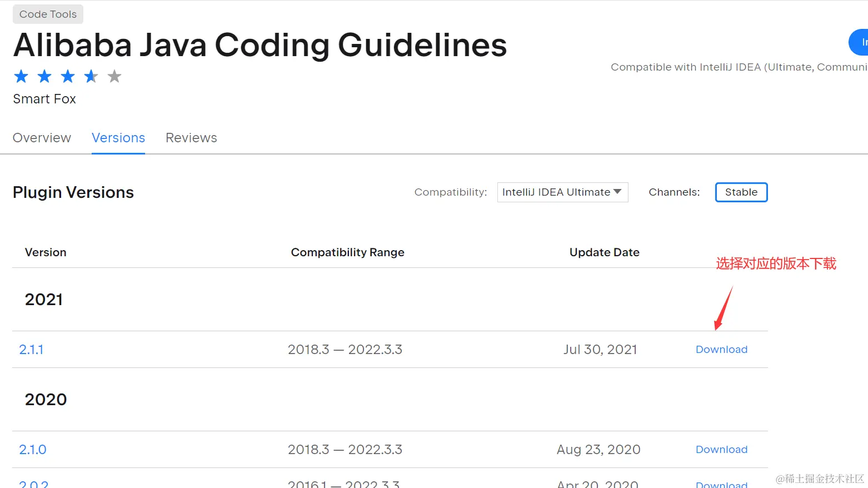Image resolution: width=868 pixels, height=488 pixels.
Task: Click the first rating star
Action: tap(21, 76)
